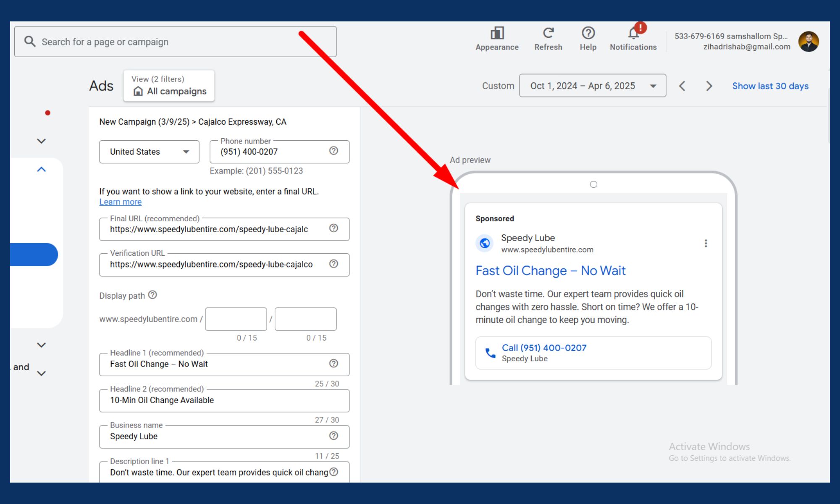Click Show last 30 days
Image resolution: width=840 pixels, height=504 pixels.
pos(770,86)
